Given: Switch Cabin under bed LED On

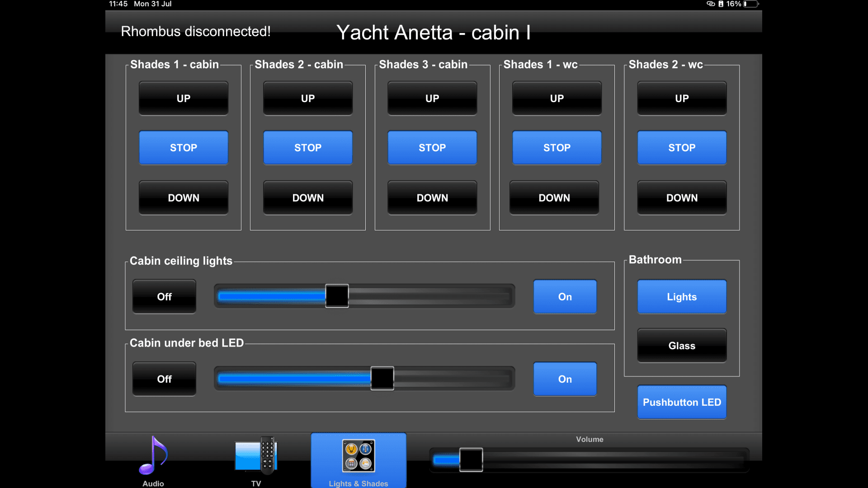Looking at the screenshot, I should coord(565,379).
